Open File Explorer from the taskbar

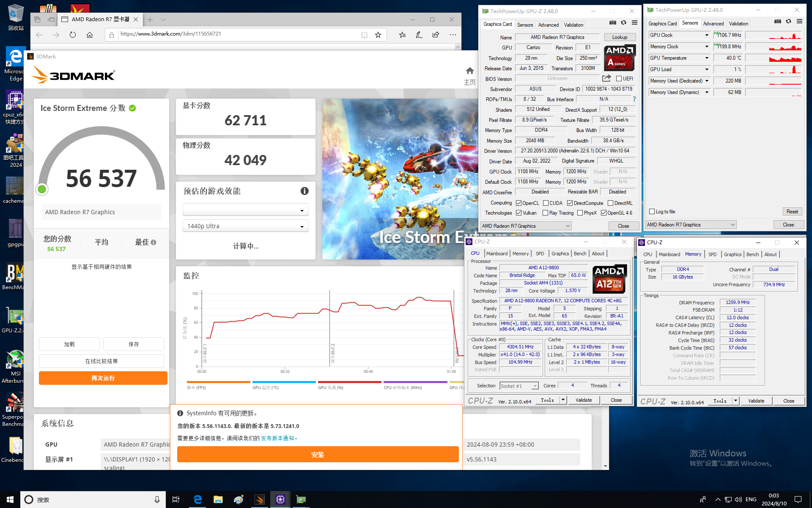[218, 500]
